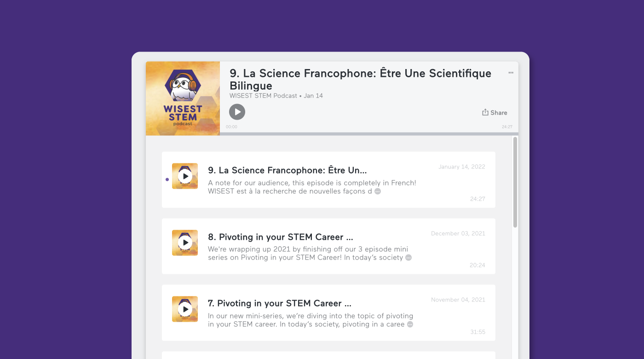The width and height of the screenshot is (644, 359).
Task: Open the episode 8 title link
Action: (281, 237)
